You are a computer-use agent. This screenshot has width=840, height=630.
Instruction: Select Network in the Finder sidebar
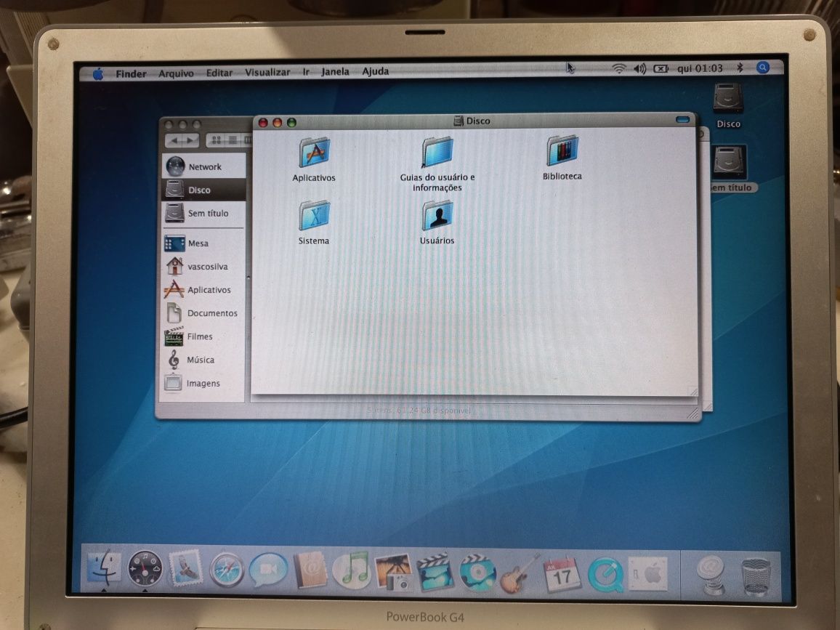pyautogui.click(x=203, y=166)
